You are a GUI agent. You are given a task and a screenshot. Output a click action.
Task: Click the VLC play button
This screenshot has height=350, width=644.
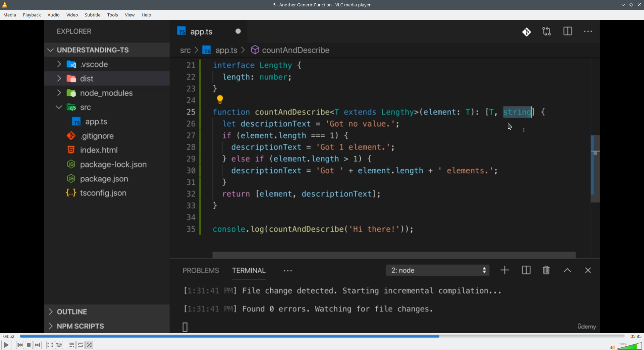click(x=6, y=345)
